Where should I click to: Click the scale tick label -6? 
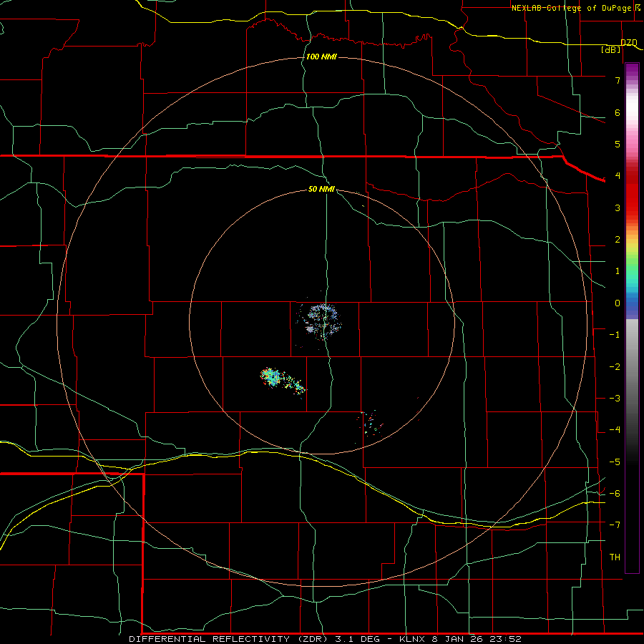coord(615,493)
